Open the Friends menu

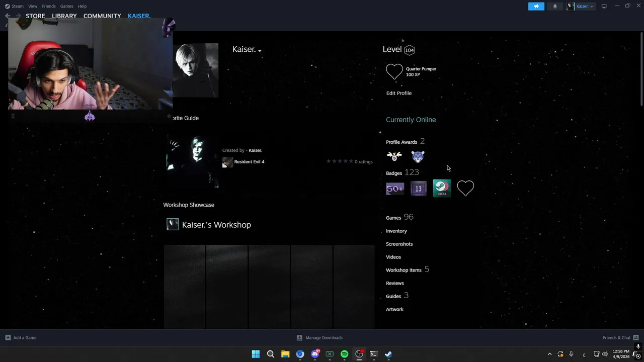pyautogui.click(x=49, y=6)
